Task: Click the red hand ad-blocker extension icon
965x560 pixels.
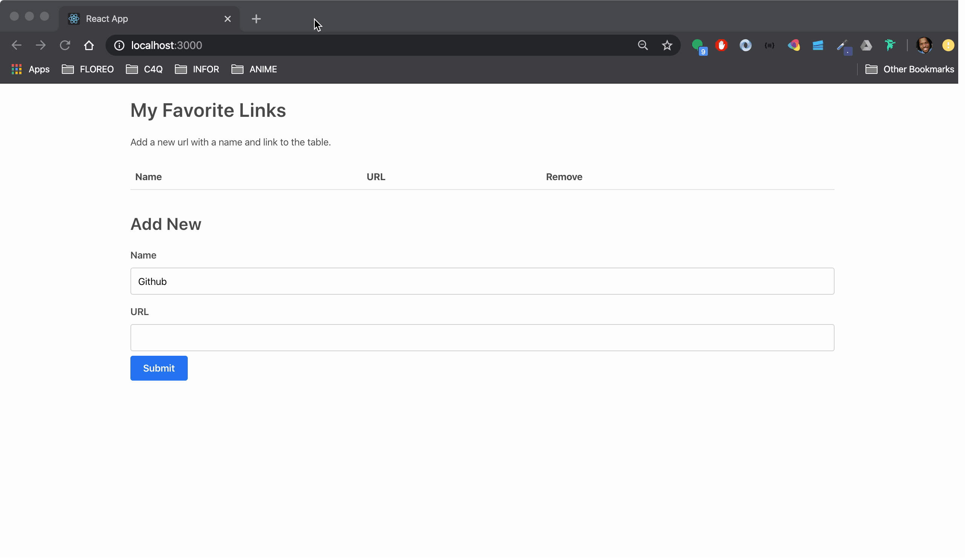Action: pos(721,46)
